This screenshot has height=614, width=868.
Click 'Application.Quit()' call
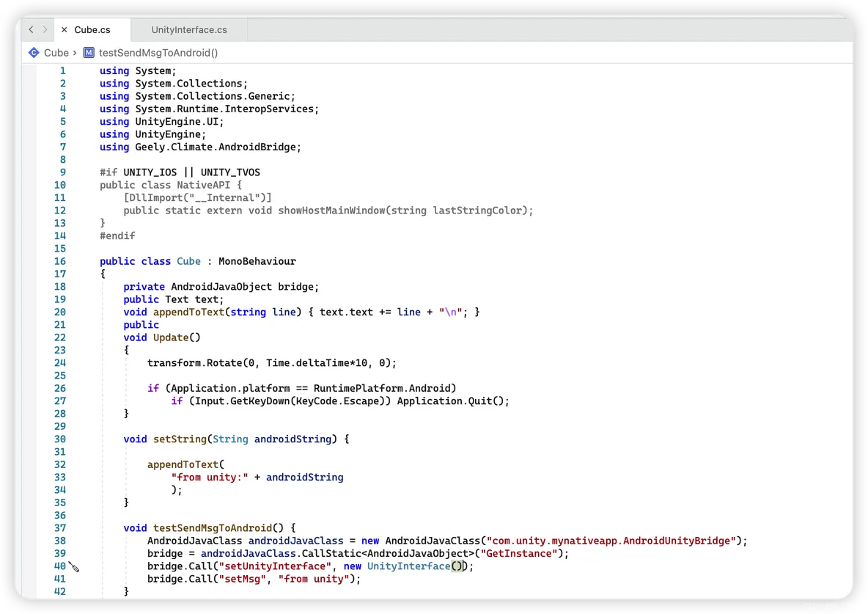pos(450,401)
